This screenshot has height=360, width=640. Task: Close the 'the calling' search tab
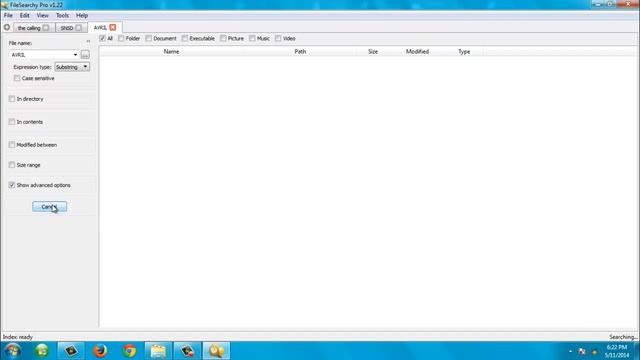click(46, 28)
